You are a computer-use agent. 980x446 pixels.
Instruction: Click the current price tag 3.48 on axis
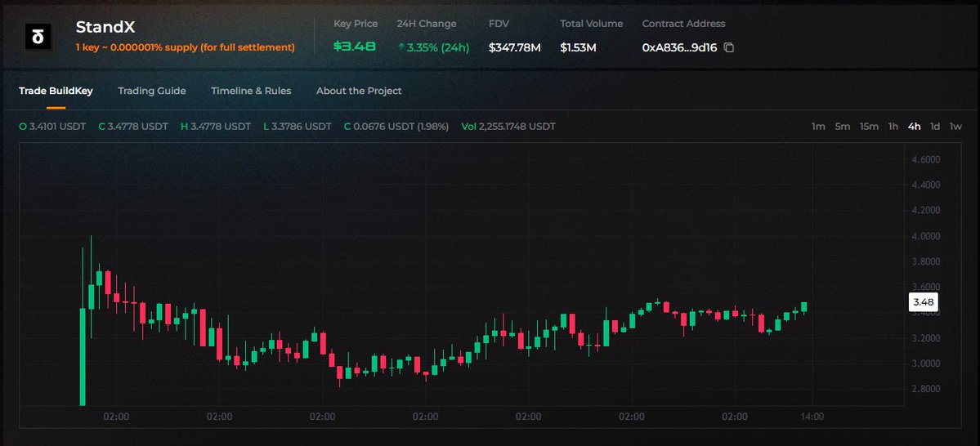click(923, 302)
